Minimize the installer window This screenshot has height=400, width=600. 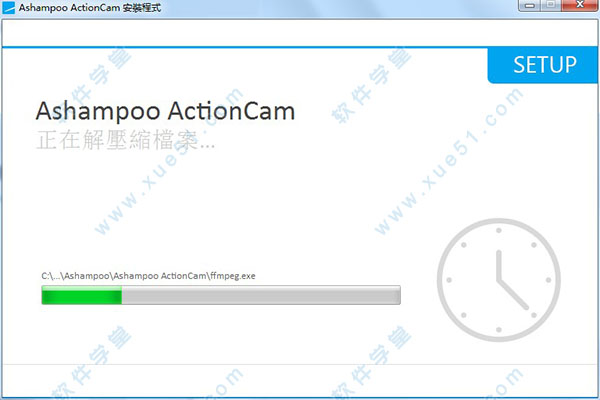coord(530,5)
